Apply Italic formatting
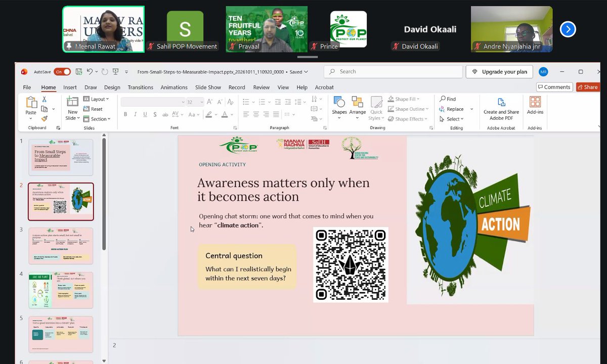 tap(136, 114)
